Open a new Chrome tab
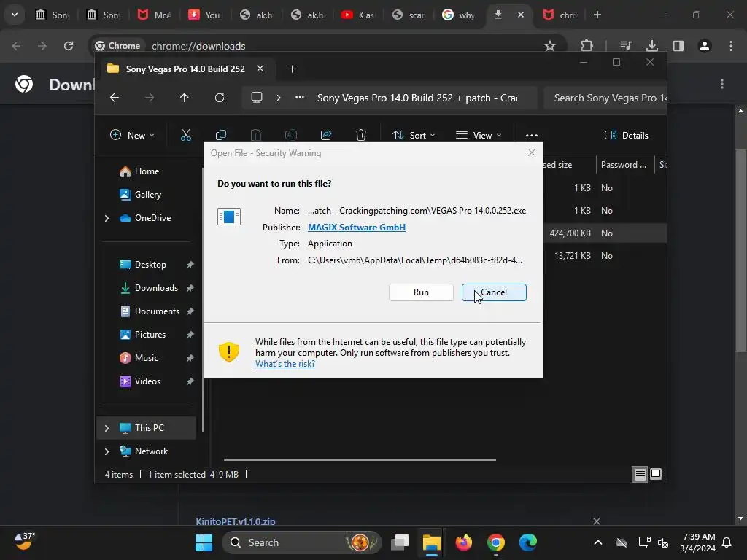This screenshot has width=747, height=560. click(x=597, y=15)
